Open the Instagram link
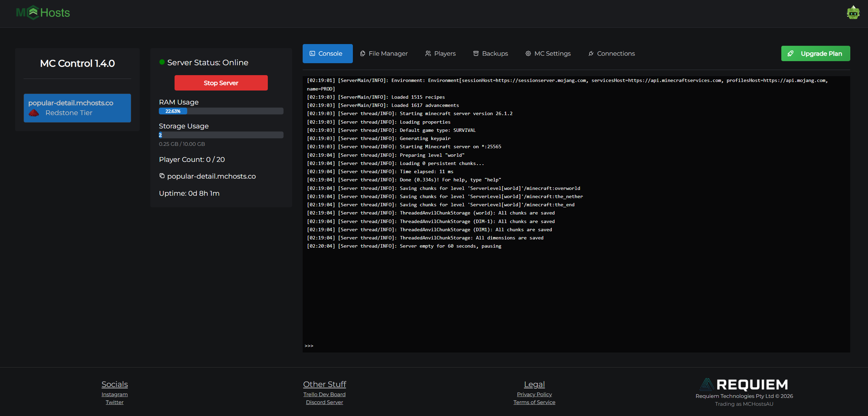Screen dimensions: 868x416 point(114,394)
